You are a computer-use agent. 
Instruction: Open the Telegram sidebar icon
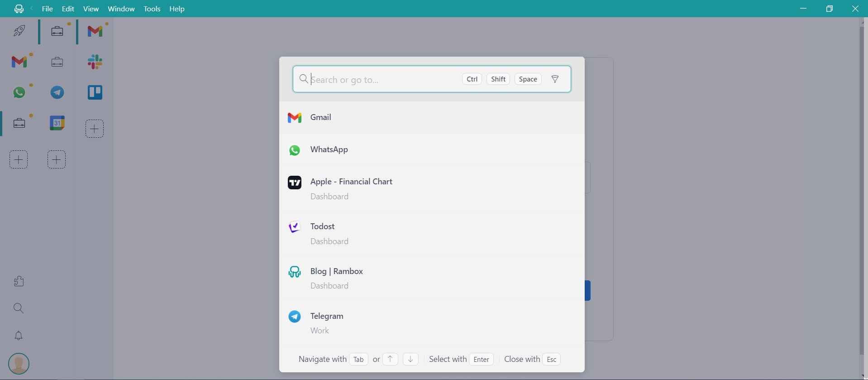pos(57,92)
